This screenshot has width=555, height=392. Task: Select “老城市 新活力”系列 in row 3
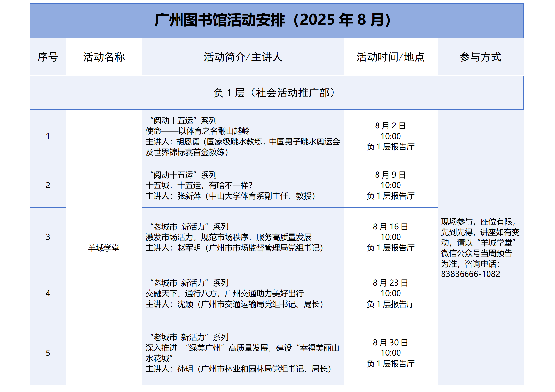pyautogui.click(x=189, y=227)
